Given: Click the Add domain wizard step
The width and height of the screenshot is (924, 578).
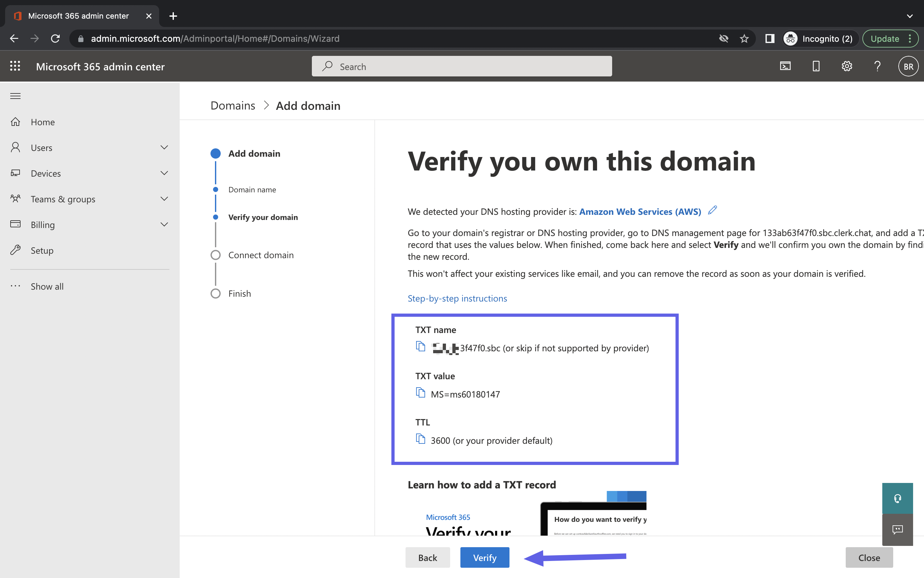Looking at the screenshot, I should coord(254,153).
